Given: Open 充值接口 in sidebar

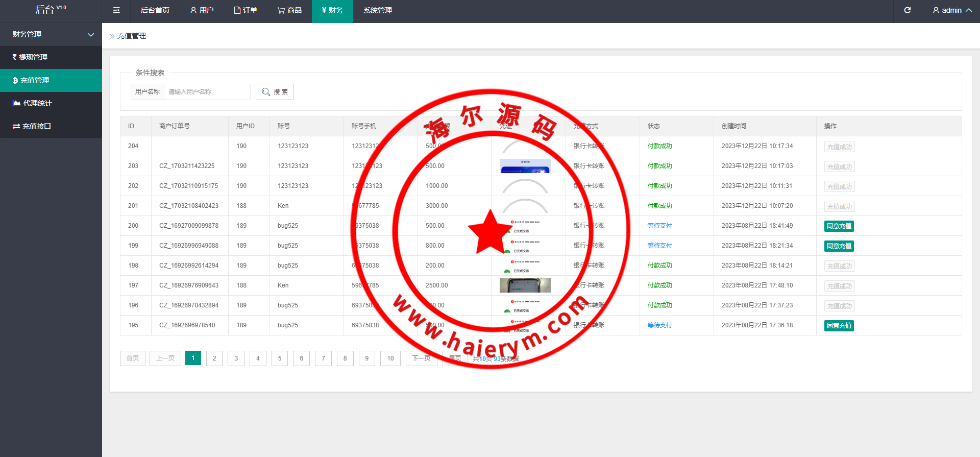Looking at the screenshot, I should [x=51, y=126].
